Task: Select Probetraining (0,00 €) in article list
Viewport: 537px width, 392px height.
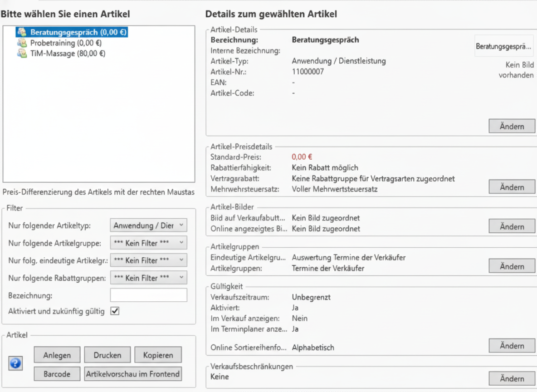Action: pos(65,43)
